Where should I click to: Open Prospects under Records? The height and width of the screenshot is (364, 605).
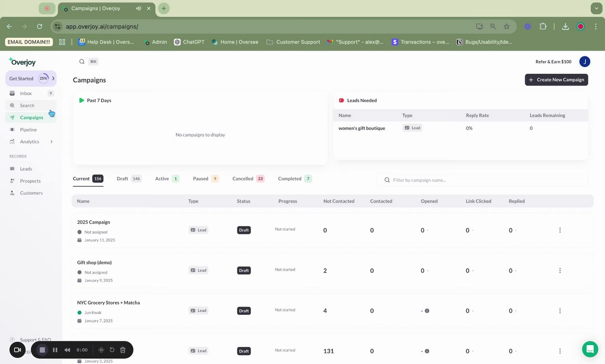(x=31, y=181)
